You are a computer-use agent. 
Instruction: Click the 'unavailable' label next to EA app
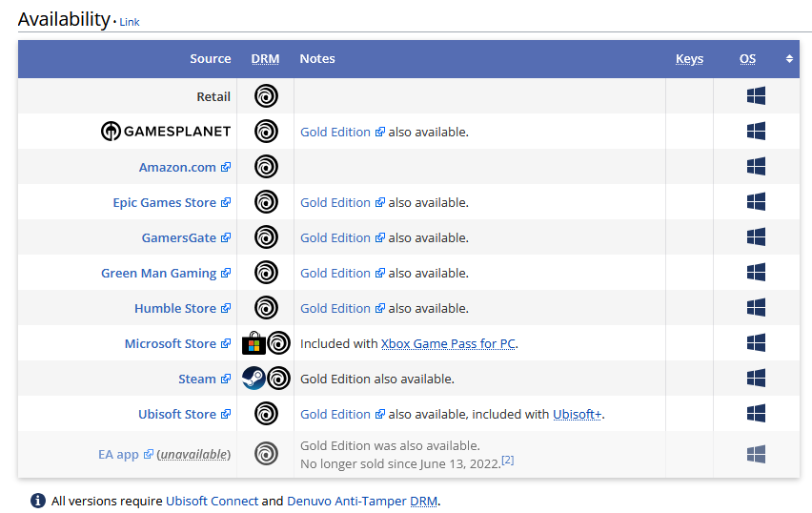click(193, 455)
